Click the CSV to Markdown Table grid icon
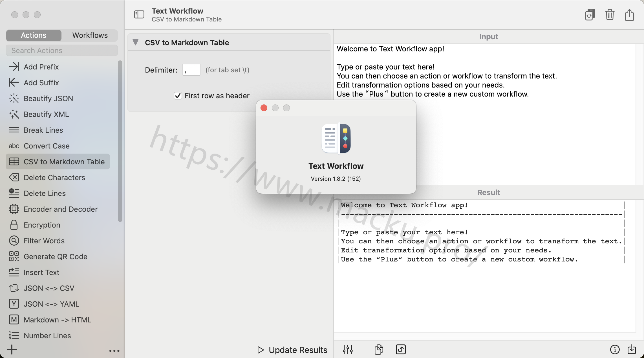The image size is (644, 358). pyautogui.click(x=14, y=161)
